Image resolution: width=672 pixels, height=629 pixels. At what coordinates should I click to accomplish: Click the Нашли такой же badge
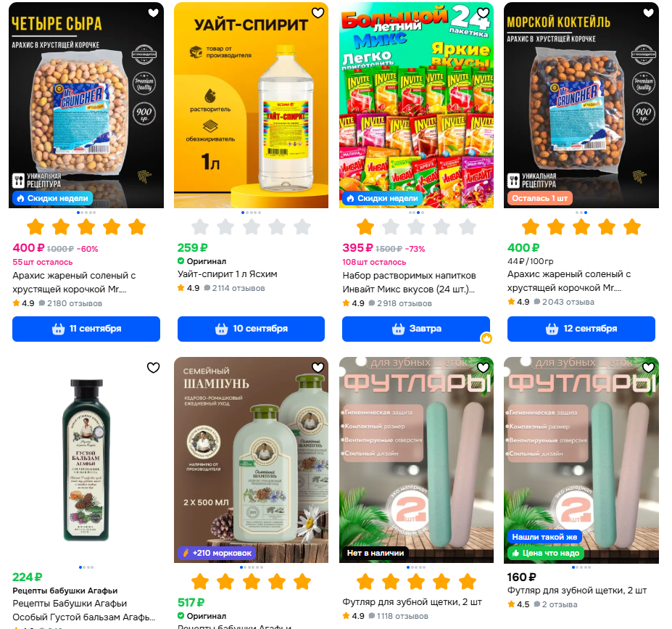[x=544, y=537]
